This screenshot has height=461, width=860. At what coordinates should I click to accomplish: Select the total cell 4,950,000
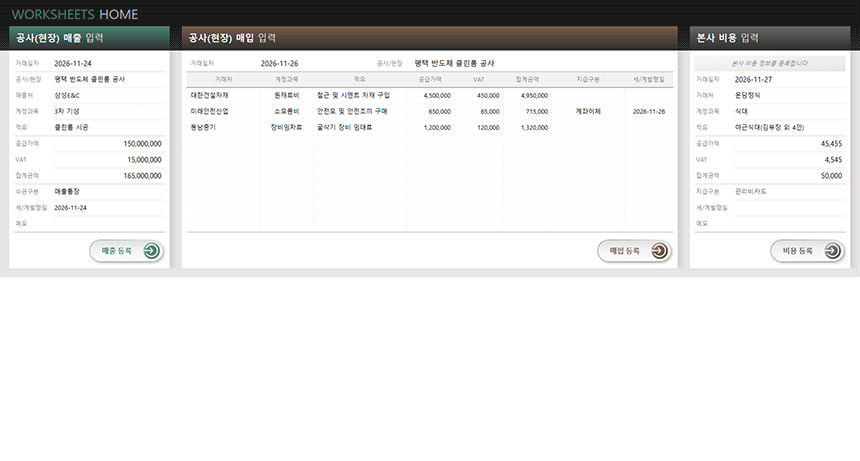click(x=527, y=95)
